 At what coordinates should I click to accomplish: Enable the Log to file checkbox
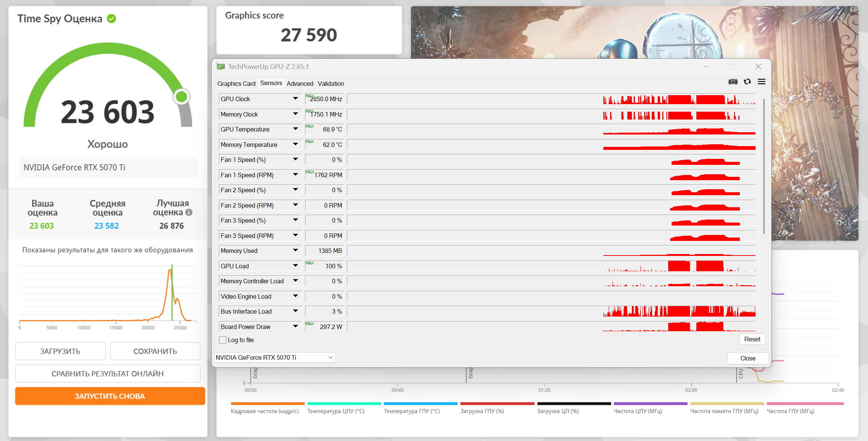[223, 340]
